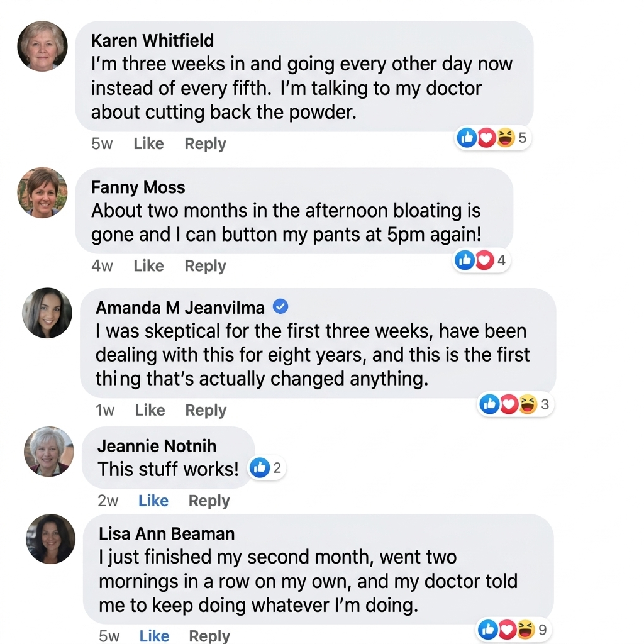This screenshot has height=644, width=644.
Task: Open Amanda M Jeanvilma's profile picture
Action: [x=47, y=313]
